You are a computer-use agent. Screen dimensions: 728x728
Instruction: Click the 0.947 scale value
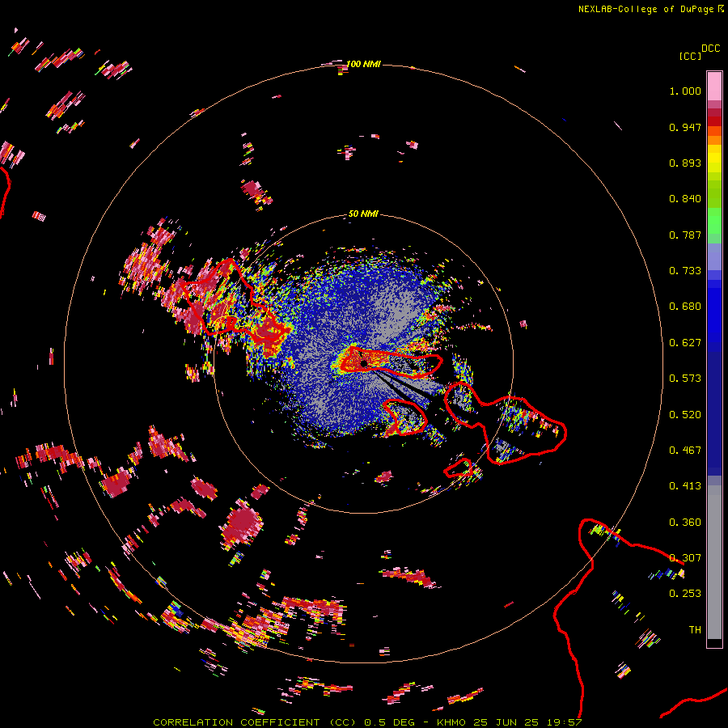[685, 127]
